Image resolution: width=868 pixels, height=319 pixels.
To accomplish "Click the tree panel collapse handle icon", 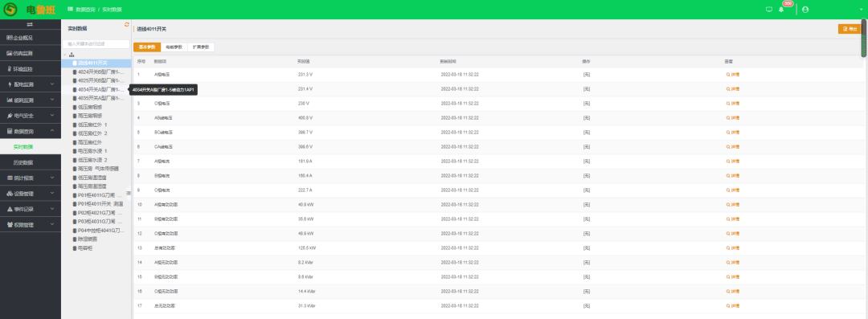I will tap(129, 193).
